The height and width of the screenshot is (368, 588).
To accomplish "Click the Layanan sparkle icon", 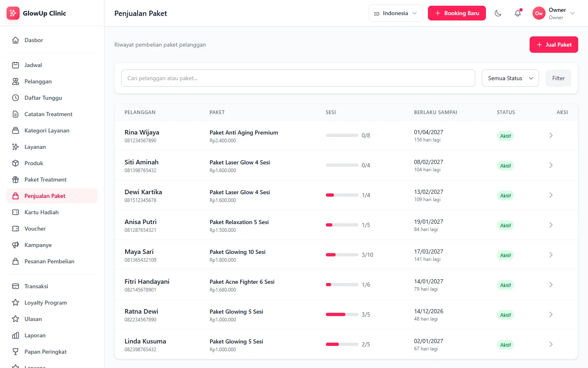I will tap(16, 147).
